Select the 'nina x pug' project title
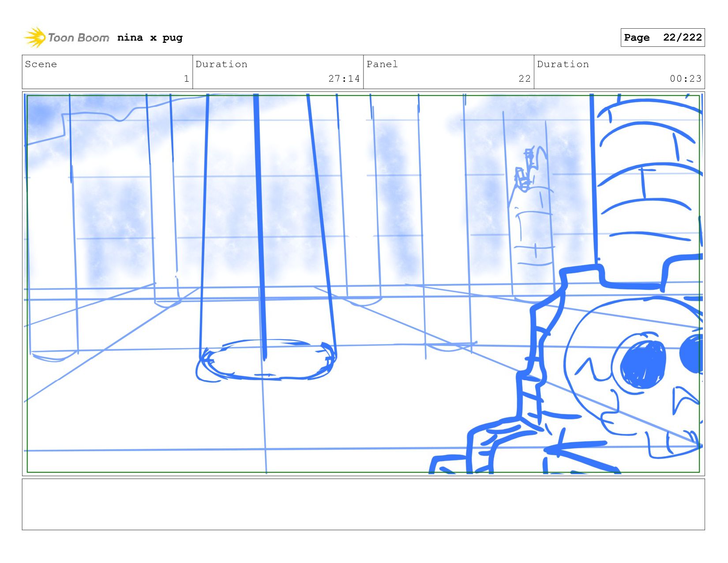This screenshot has width=728, height=563. (x=150, y=38)
